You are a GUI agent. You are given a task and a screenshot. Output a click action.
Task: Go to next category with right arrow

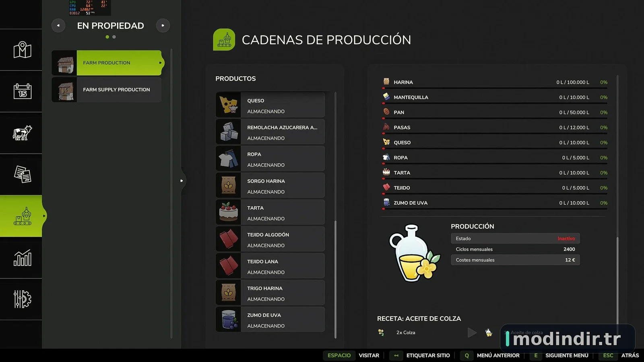163,25
